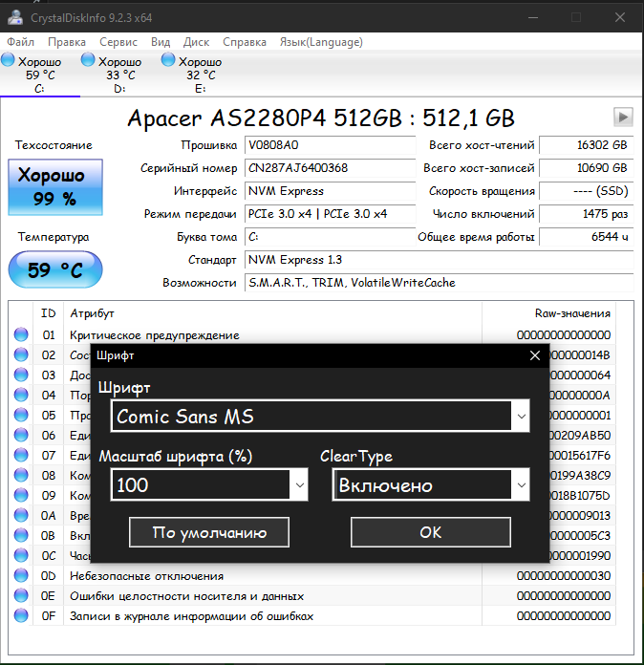Open the Вид menu
Viewport: 644px width, 665px height.
pos(161,42)
